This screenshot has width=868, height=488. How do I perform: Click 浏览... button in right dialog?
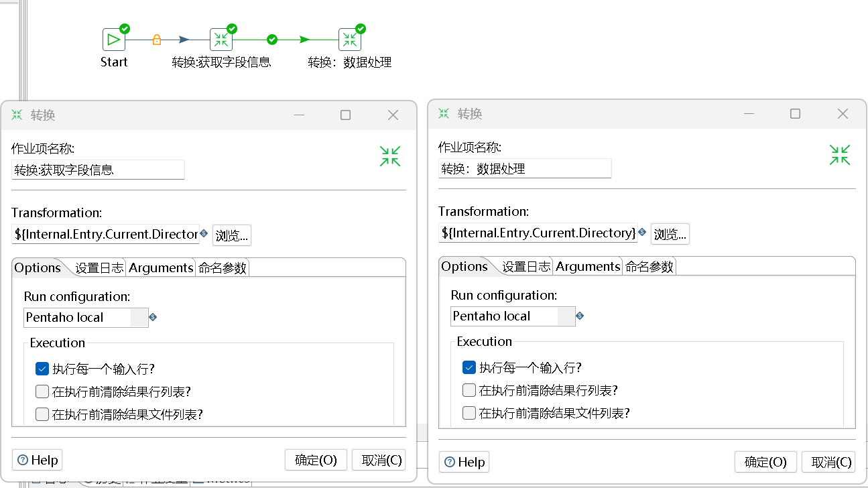pos(670,234)
